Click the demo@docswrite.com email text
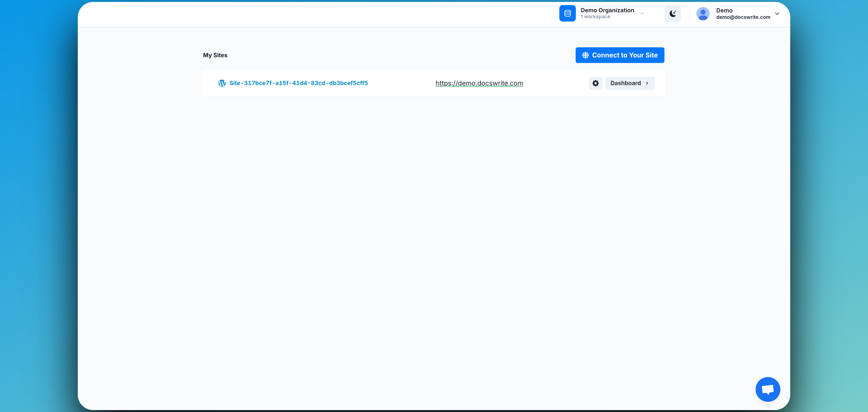The image size is (868, 412). tap(743, 17)
